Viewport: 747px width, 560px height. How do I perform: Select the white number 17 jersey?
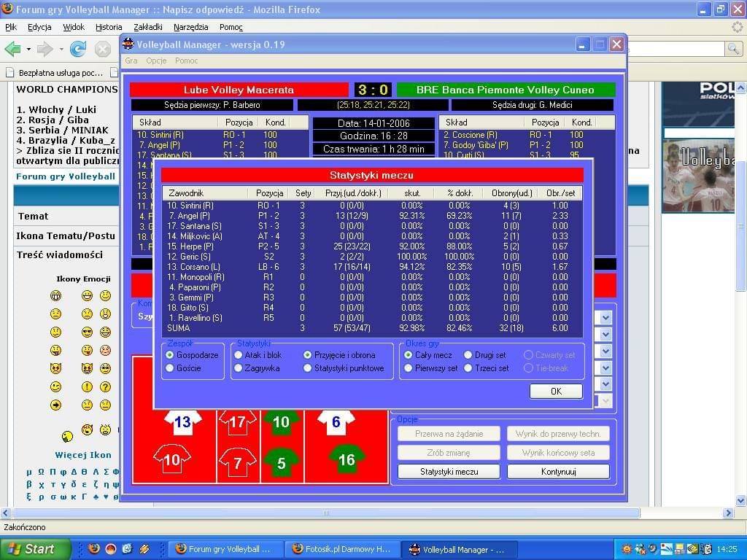[x=237, y=422]
